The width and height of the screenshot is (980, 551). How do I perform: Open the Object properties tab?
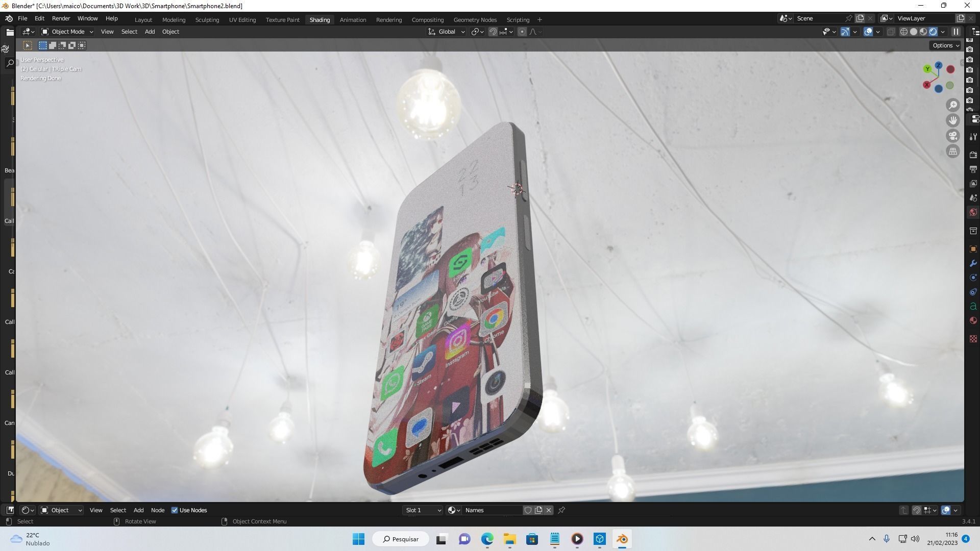(x=973, y=249)
